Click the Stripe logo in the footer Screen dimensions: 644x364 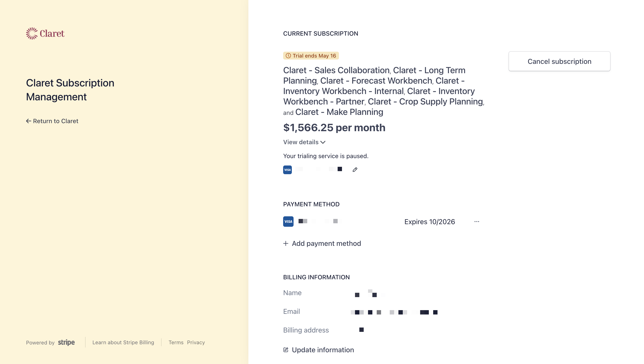[66, 342]
